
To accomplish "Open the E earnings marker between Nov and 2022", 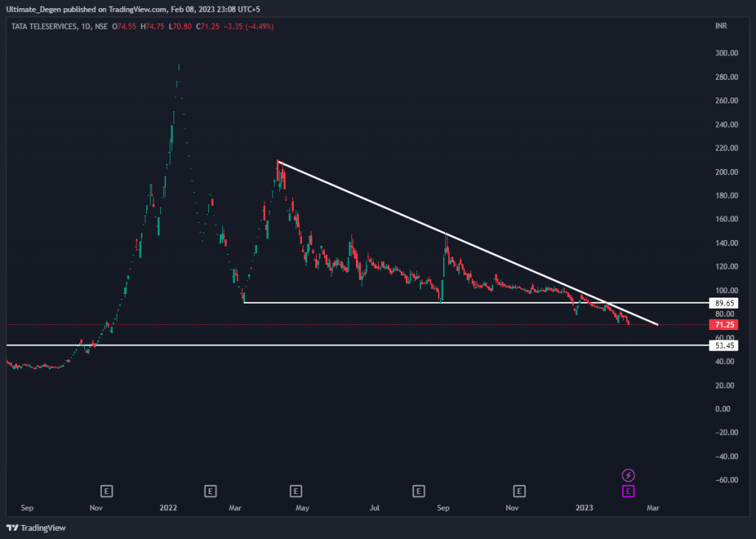I will coord(106,491).
